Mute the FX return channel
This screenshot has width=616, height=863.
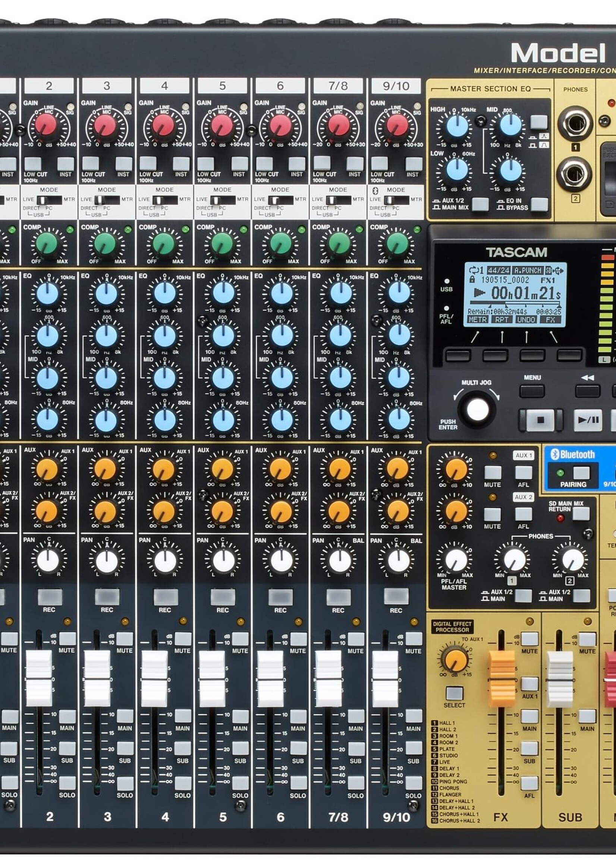pyautogui.click(x=529, y=639)
